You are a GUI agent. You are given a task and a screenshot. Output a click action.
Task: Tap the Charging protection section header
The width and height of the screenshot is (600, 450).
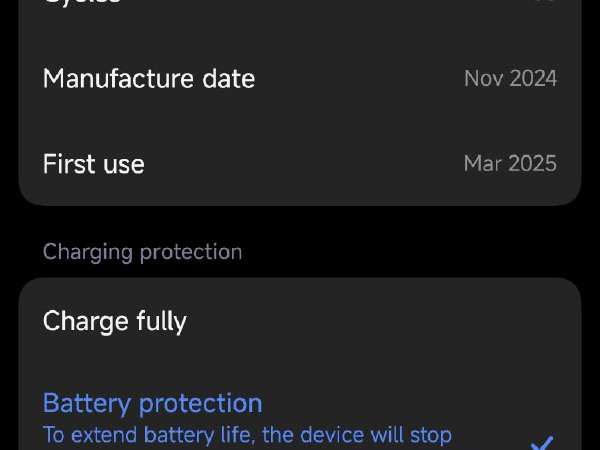[x=142, y=253]
